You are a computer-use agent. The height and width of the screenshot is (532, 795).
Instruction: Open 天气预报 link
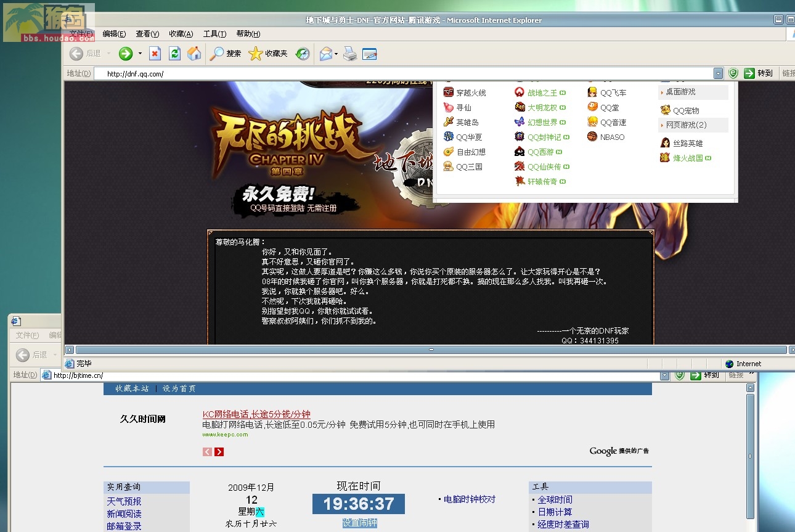124,501
